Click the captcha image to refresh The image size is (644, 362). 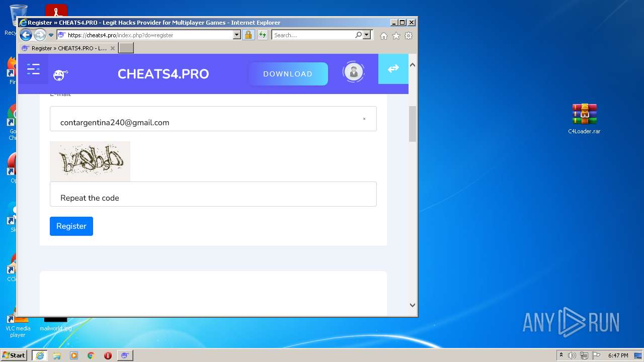(90, 161)
